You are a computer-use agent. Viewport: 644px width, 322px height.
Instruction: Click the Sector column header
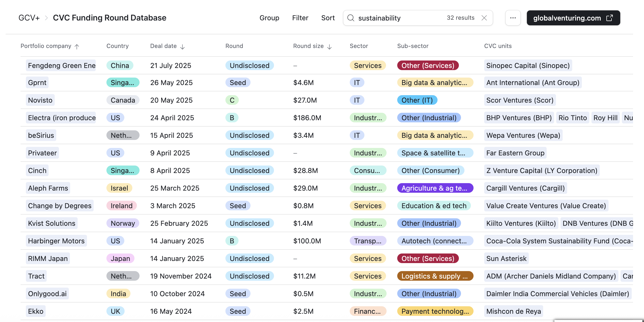[x=359, y=46]
